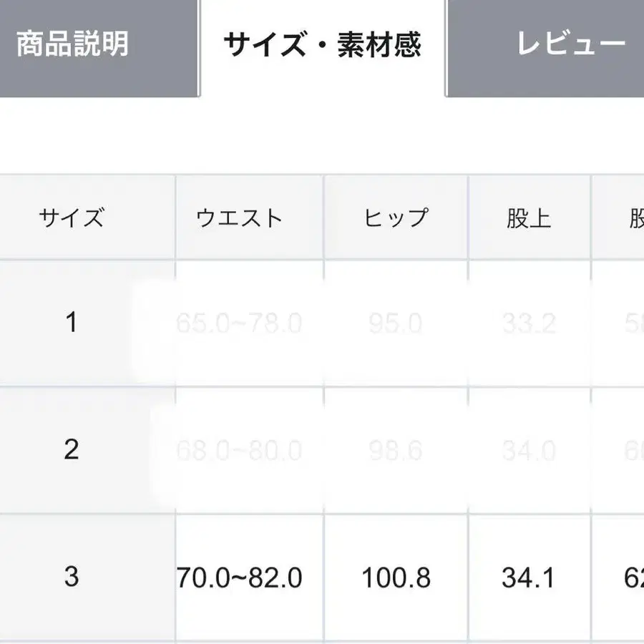Screen dimensions: 644x644
Task: Click the 70.0~82.0 waist value for size 3
Action: pyautogui.click(x=243, y=576)
